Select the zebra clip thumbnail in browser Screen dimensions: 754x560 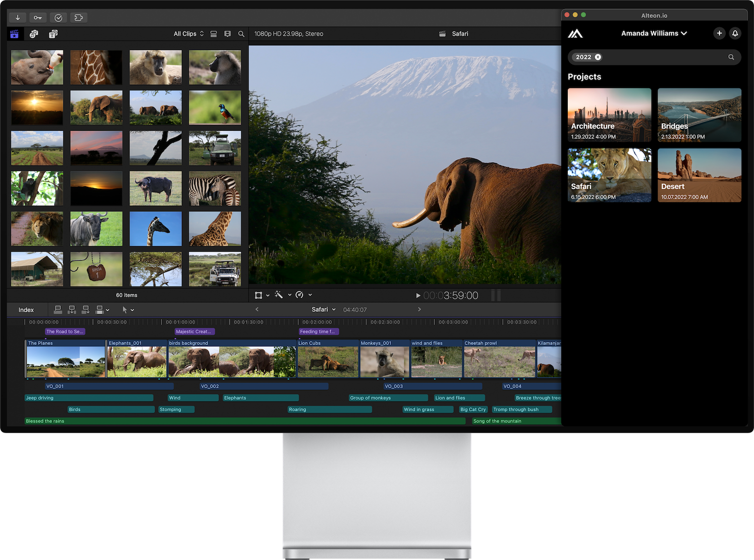215,189
